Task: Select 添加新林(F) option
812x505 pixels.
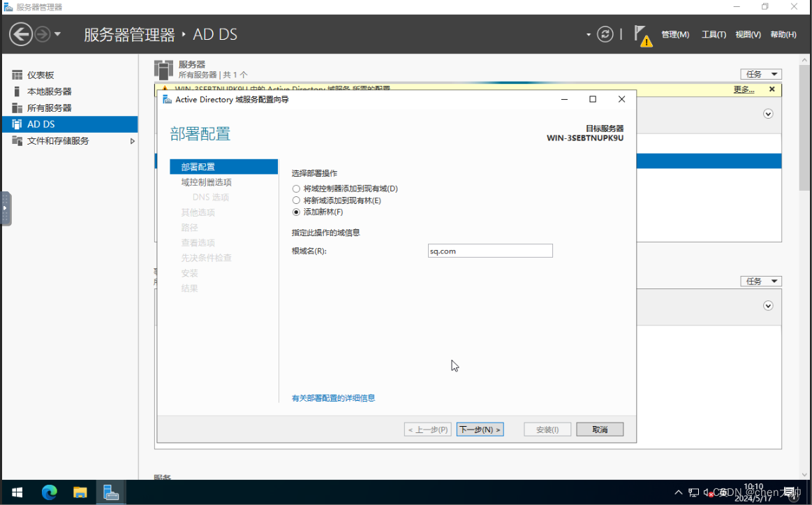Action: click(x=318, y=212)
